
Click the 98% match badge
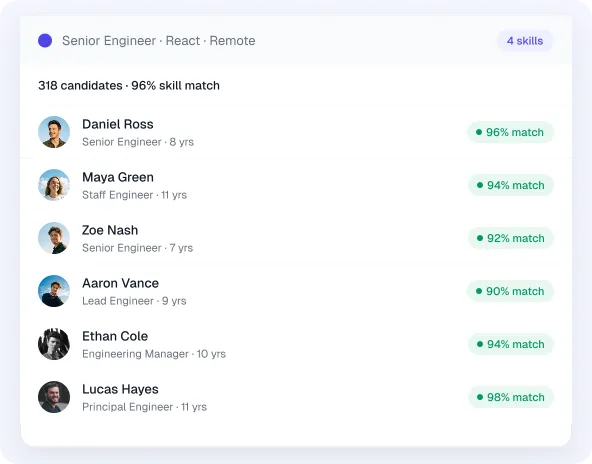pos(511,397)
